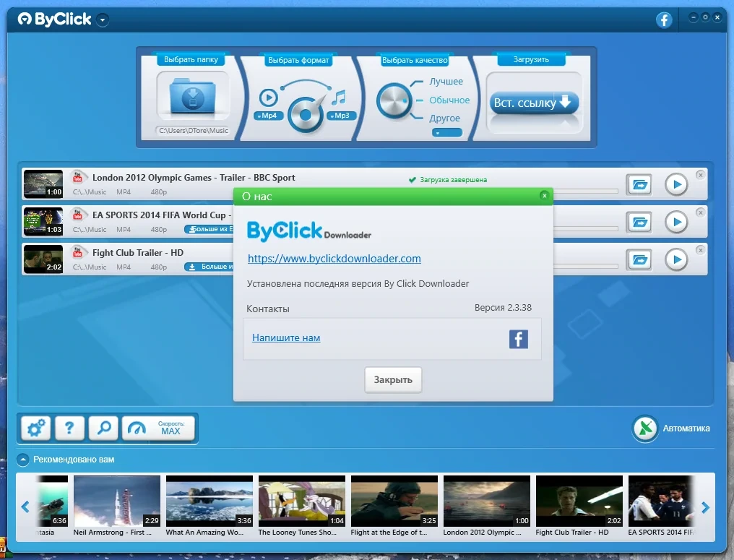
Task: Open the London 2012 Olympic Games video thumbnail in list
Action: pyautogui.click(x=43, y=184)
